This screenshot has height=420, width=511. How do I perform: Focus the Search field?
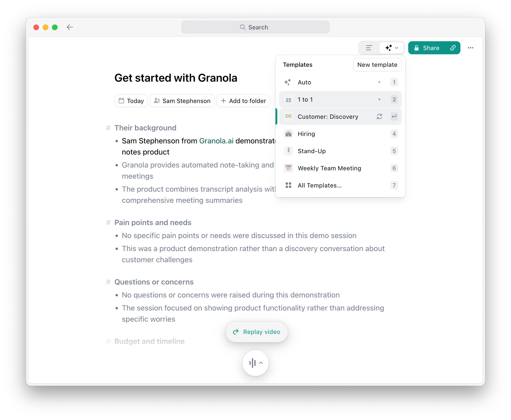pos(255,27)
